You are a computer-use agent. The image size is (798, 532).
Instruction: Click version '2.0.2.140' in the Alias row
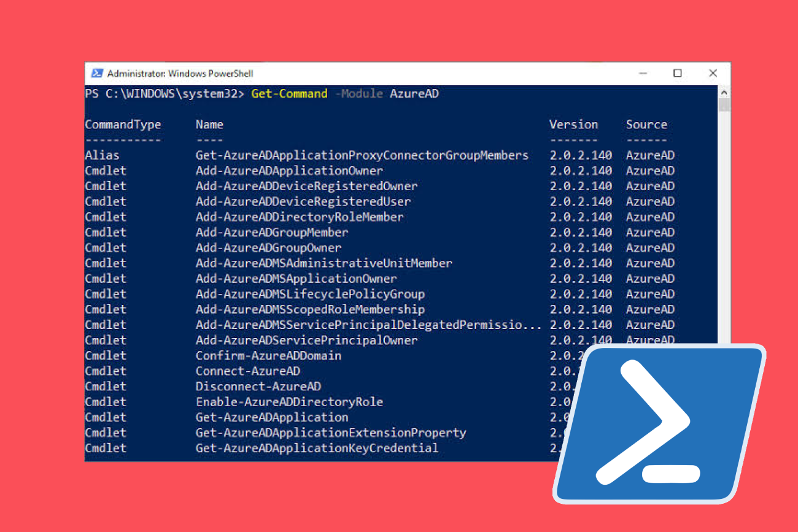[581, 155]
